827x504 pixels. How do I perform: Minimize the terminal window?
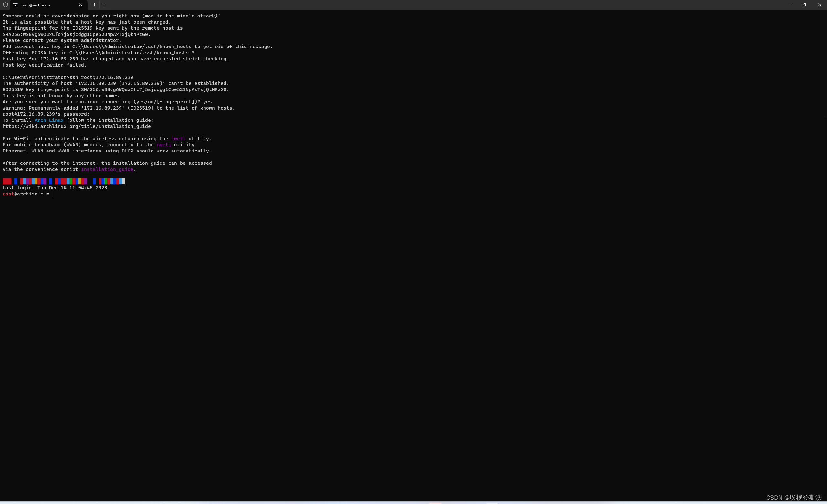pyautogui.click(x=790, y=5)
